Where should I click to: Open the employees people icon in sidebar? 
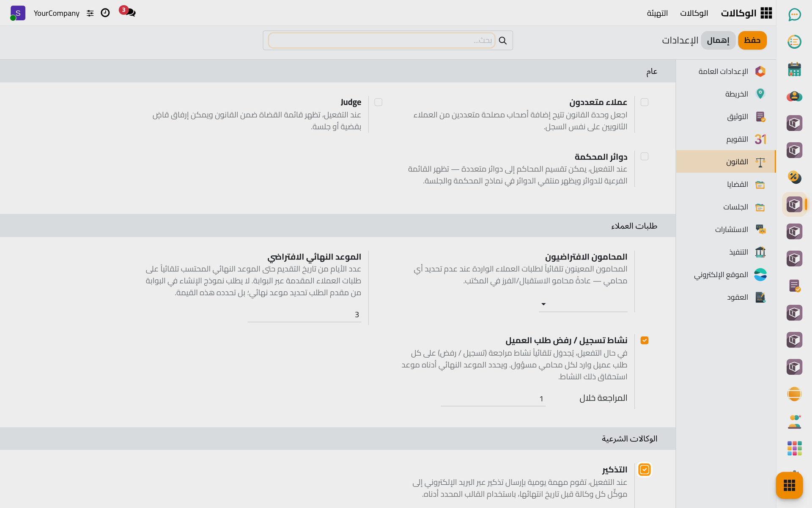point(794,421)
